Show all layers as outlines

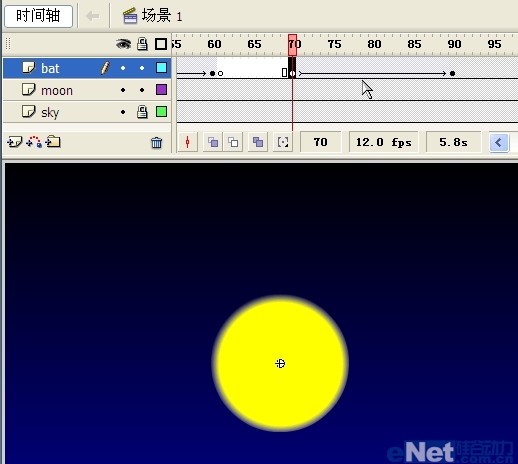(161, 44)
